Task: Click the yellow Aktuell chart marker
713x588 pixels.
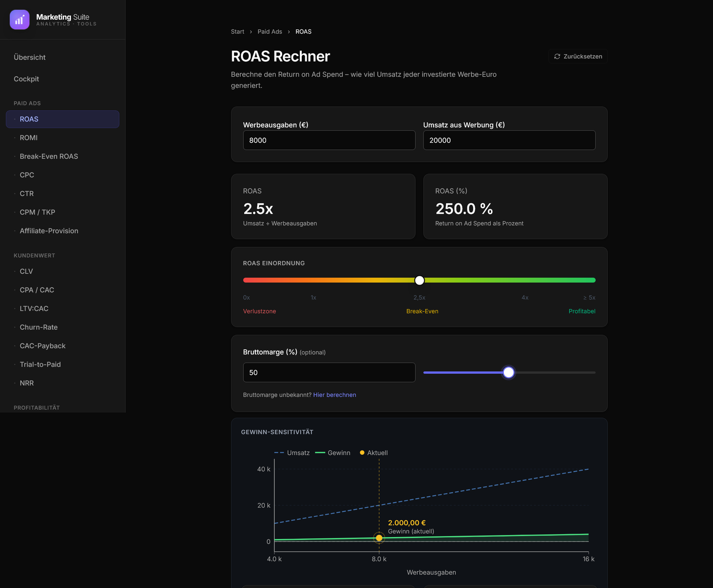Action: click(x=379, y=538)
